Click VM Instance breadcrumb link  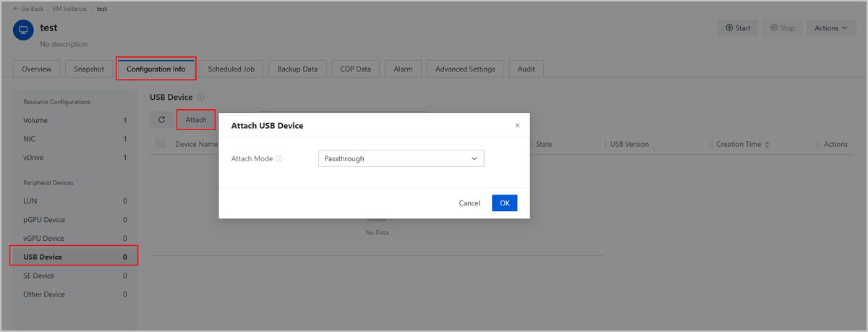tap(68, 9)
